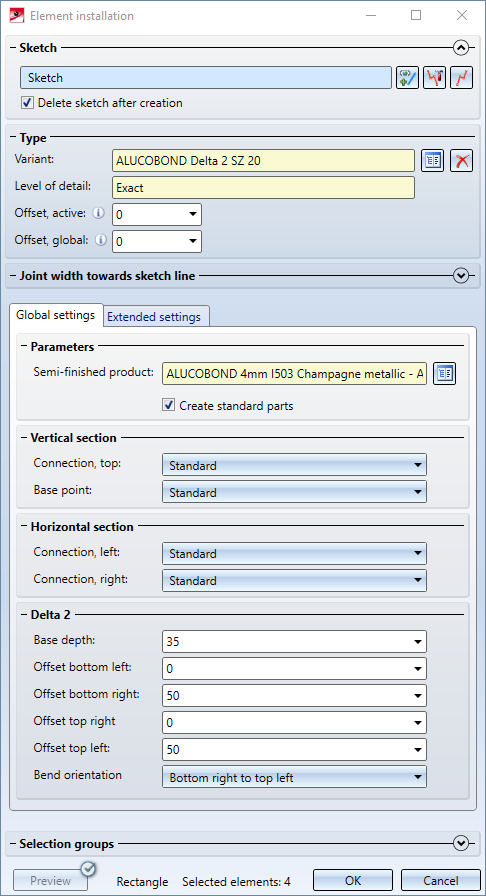
Task: Collapse the Sketch section
Action: point(461,47)
